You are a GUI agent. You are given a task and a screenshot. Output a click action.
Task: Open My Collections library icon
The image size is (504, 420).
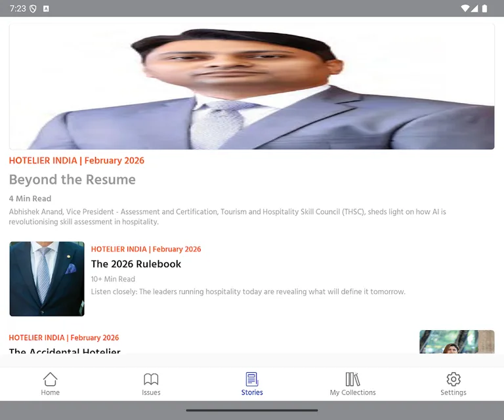coord(352,379)
